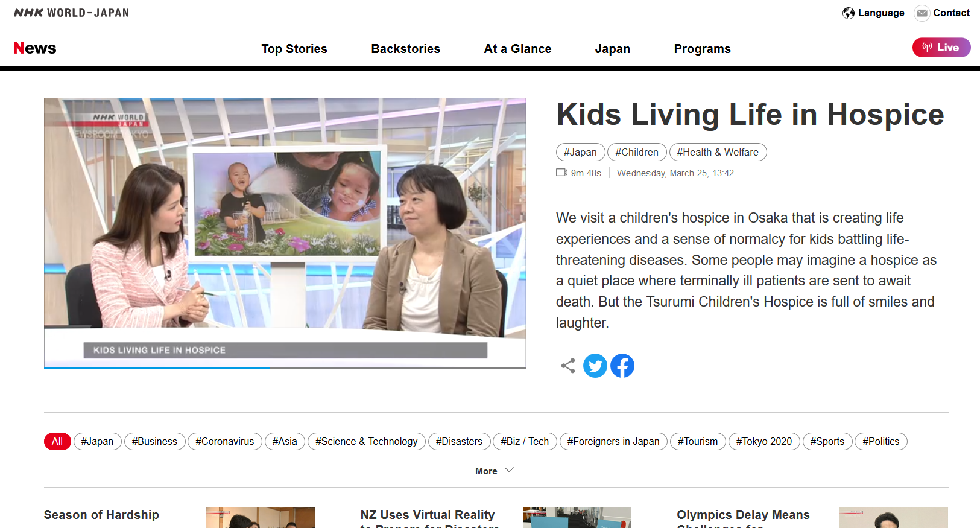Open Top Stories section
This screenshot has width=980, height=528.
(x=294, y=49)
